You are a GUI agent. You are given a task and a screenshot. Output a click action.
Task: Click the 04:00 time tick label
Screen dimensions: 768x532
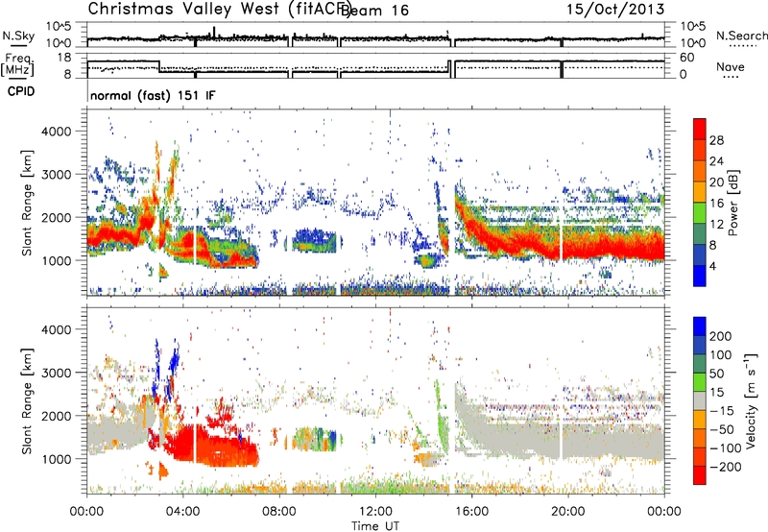click(182, 512)
